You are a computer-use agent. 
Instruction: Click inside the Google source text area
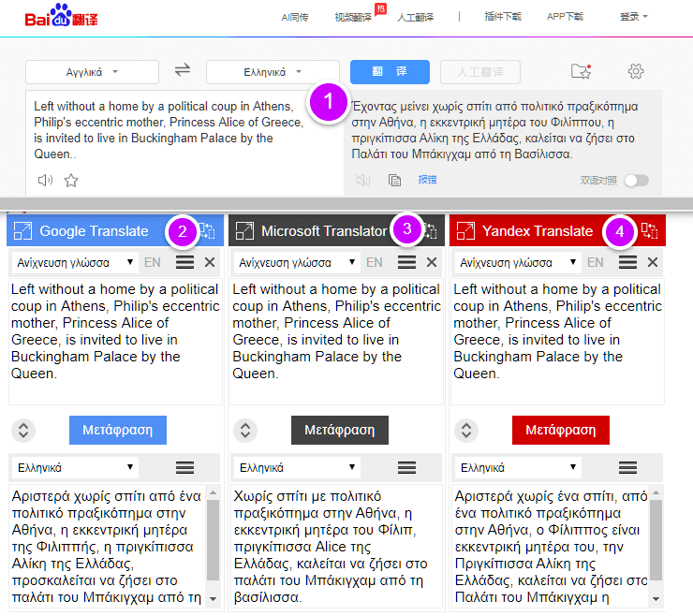(x=116, y=341)
